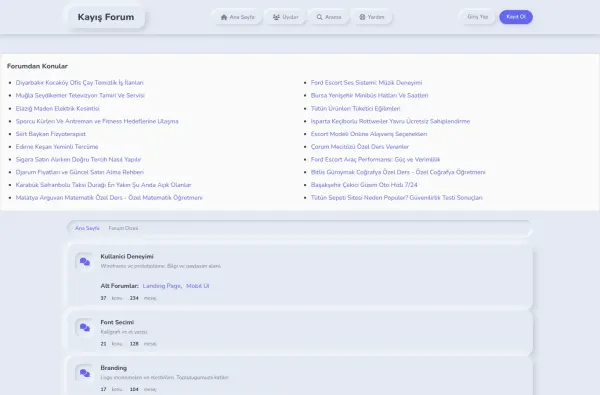Open the Mobil UI subforum
Image resolution: width=600 pixels, height=395 pixels.
pos(198,286)
